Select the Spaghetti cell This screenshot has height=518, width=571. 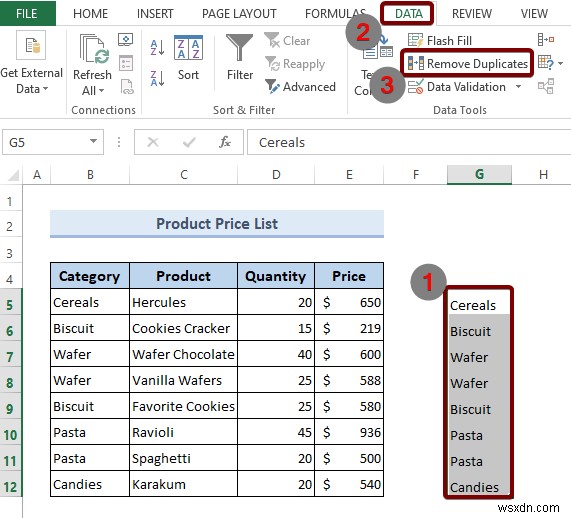(183, 458)
